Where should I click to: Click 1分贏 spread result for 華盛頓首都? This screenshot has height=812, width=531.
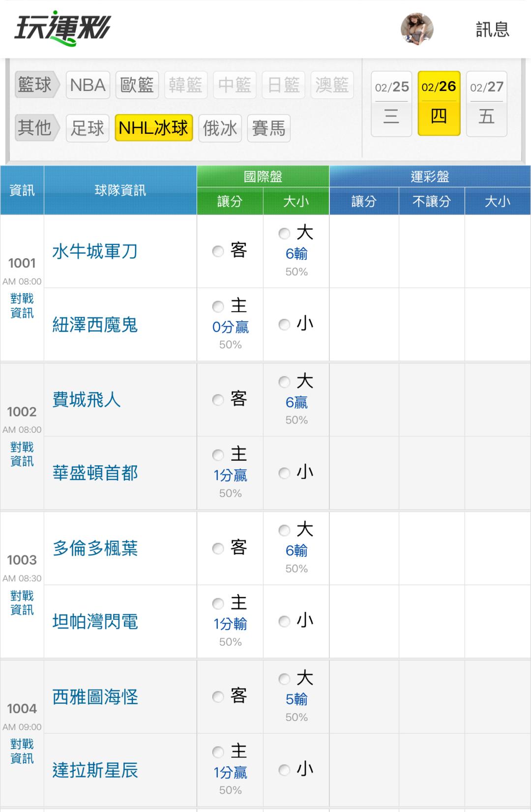(x=230, y=476)
